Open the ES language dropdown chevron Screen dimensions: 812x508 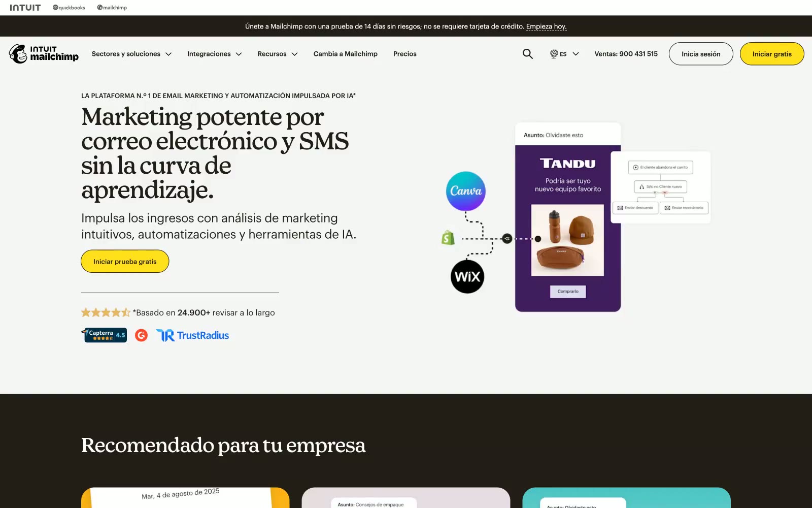click(576, 54)
